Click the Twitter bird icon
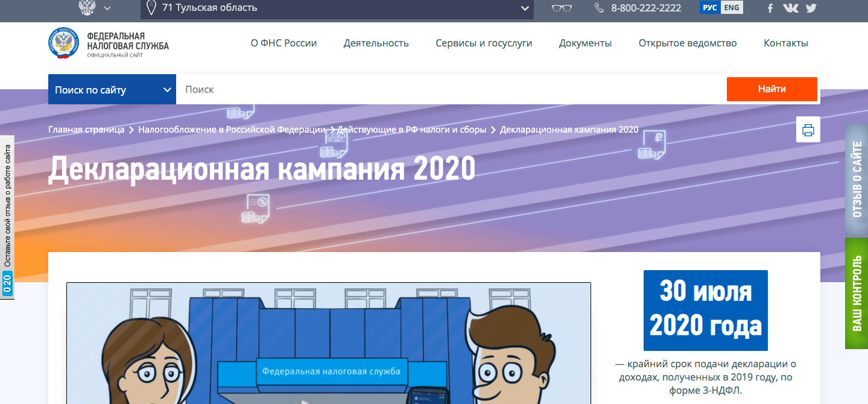Viewport: 868px width, 404px height. [x=811, y=8]
